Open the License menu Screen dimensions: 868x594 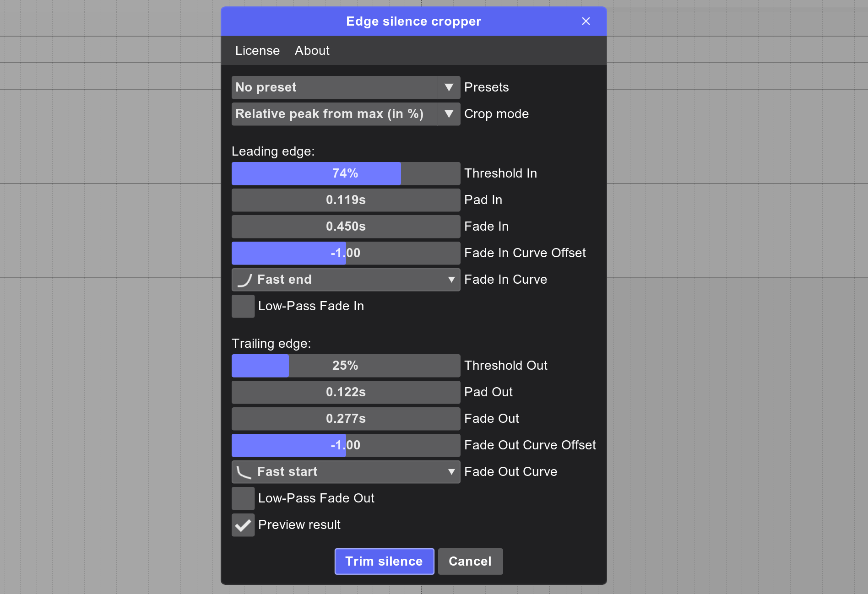tap(257, 51)
